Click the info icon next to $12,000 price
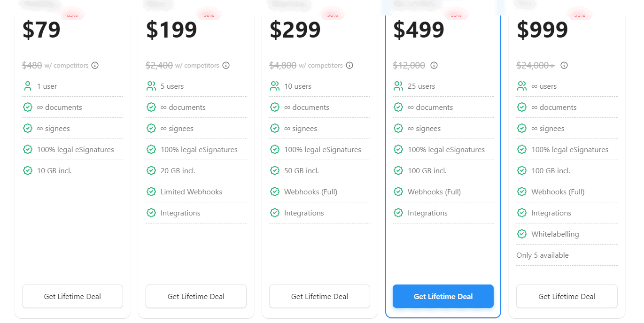This screenshot has width=644, height=323. pyautogui.click(x=434, y=65)
